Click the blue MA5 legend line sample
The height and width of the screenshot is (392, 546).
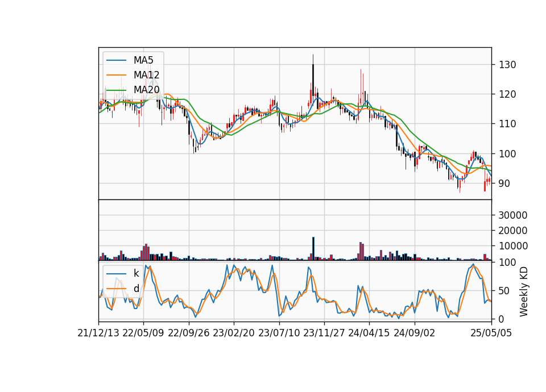pos(116,61)
